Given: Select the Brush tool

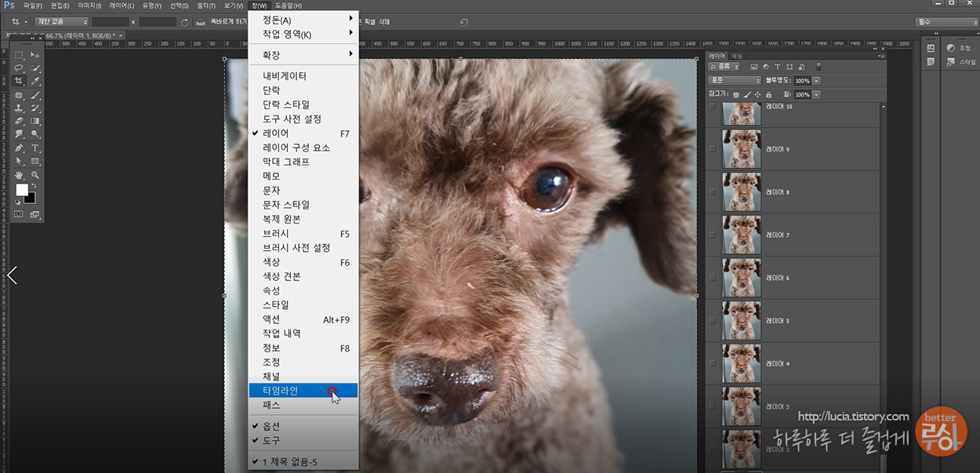Looking at the screenshot, I should 35,95.
